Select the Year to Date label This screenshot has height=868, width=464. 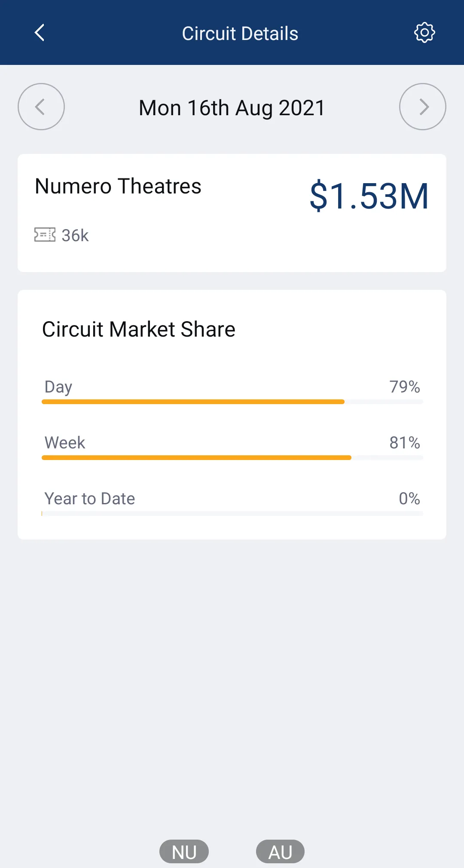(x=90, y=499)
